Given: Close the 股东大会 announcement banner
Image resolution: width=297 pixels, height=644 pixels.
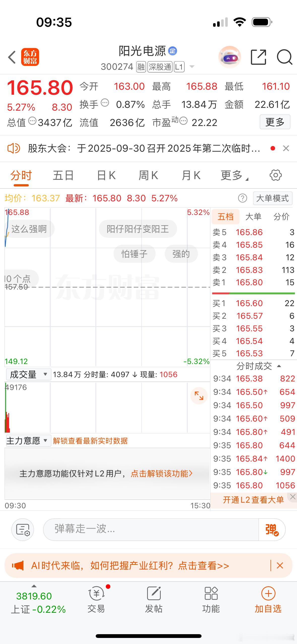Looking at the screenshot, I should (286, 148).
